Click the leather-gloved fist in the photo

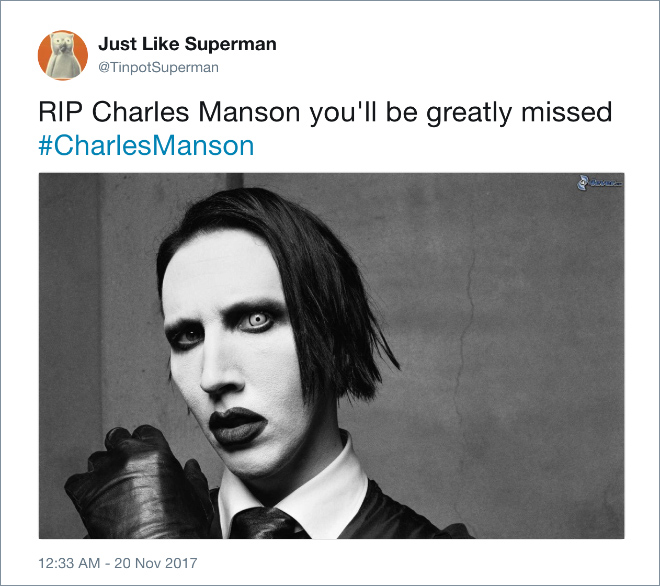click(137, 484)
